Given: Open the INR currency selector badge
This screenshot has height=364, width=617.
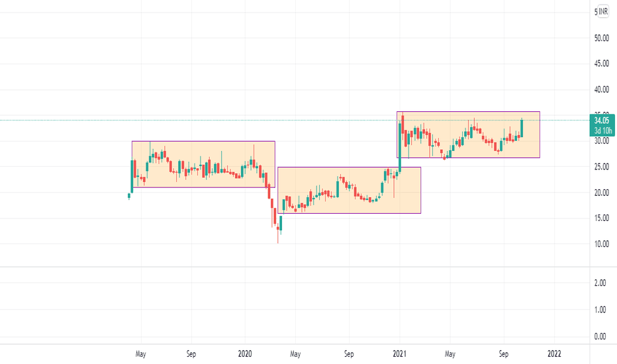Looking at the screenshot, I should click(603, 12).
